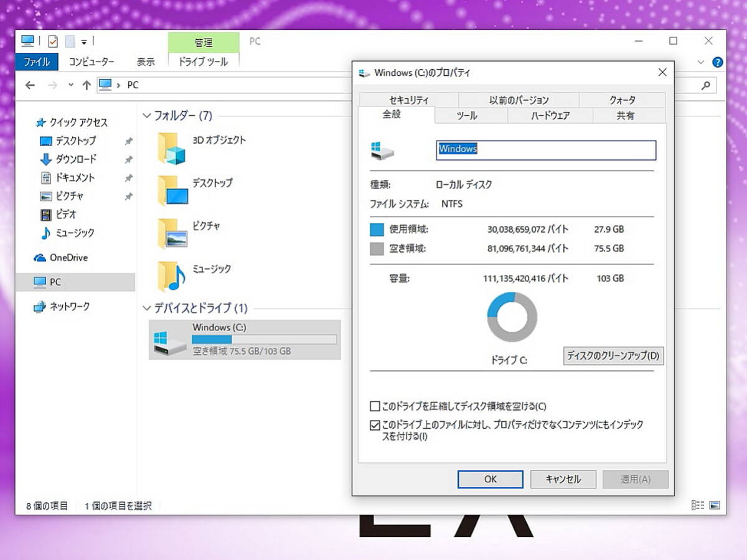The height and width of the screenshot is (560, 747).
Task: Open the Quick Access Toolbar customize arrow
Action: pos(84,42)
